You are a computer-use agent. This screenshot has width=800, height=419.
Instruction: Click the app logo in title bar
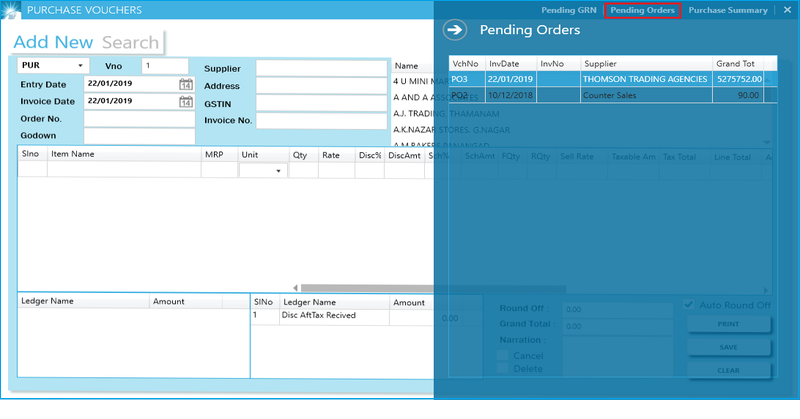coord(11,10)
